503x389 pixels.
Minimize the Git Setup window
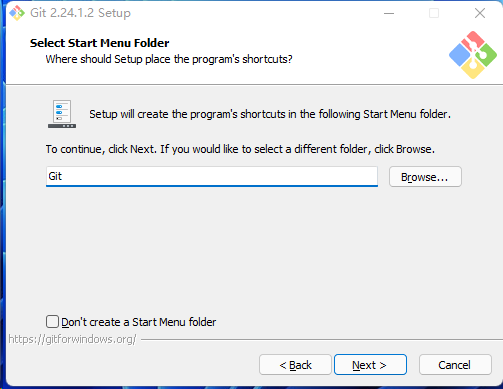389,13
